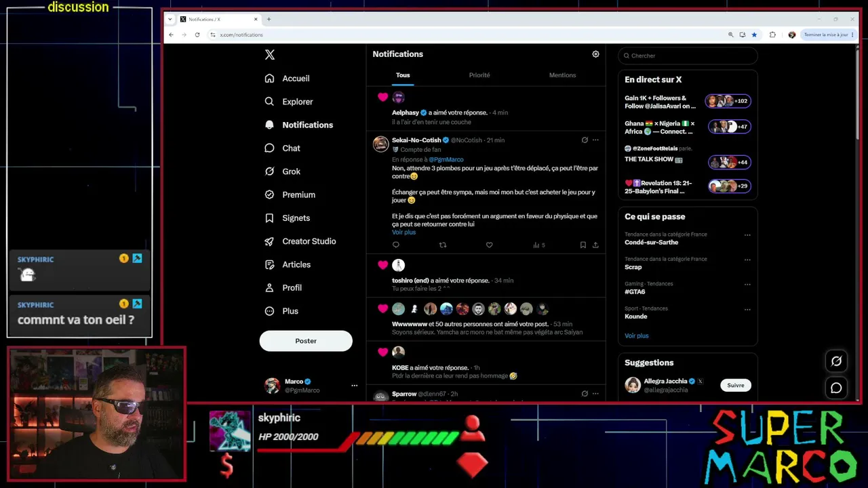Click Voir plus under trends

click(x=637, y=335)
